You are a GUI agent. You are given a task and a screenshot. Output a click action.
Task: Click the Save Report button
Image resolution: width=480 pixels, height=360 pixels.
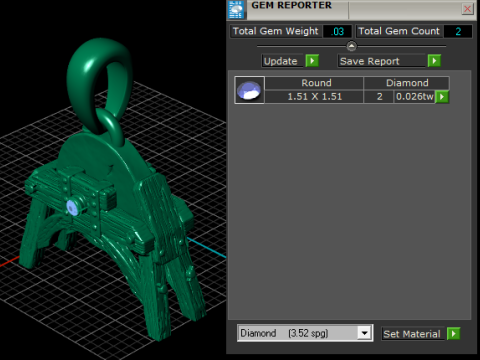pyautogui.click(x=381, y=61)
